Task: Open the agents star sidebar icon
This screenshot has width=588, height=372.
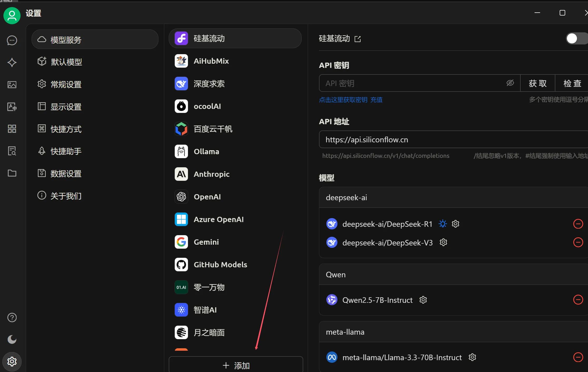Action: [x=12, y=63]
